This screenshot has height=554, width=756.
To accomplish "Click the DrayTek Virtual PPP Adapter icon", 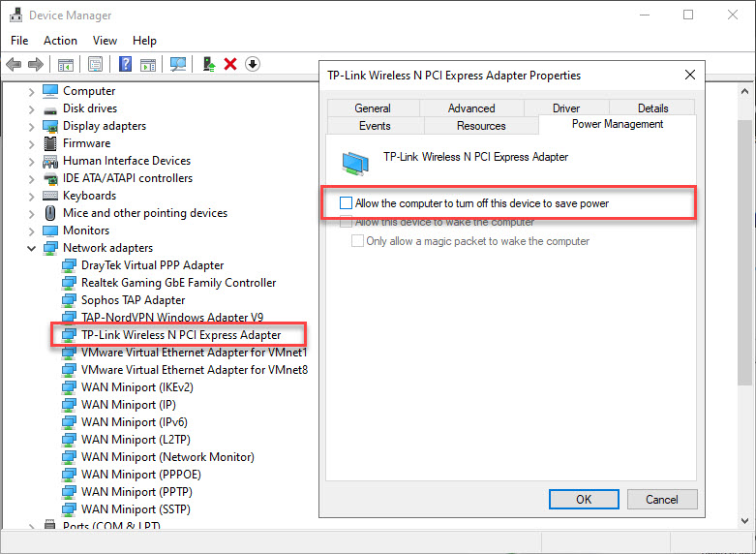I will click(x=69, y=265).
